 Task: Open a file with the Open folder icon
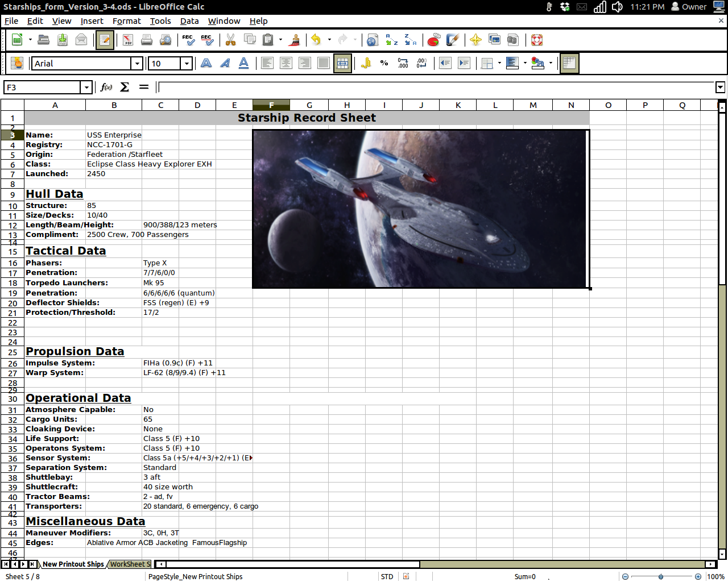click(43, 40)
